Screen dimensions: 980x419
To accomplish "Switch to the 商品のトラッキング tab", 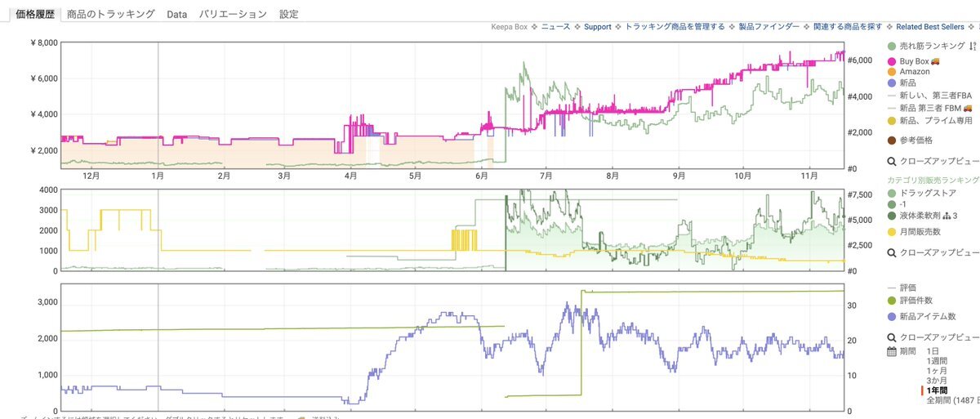I will point(111,14).
